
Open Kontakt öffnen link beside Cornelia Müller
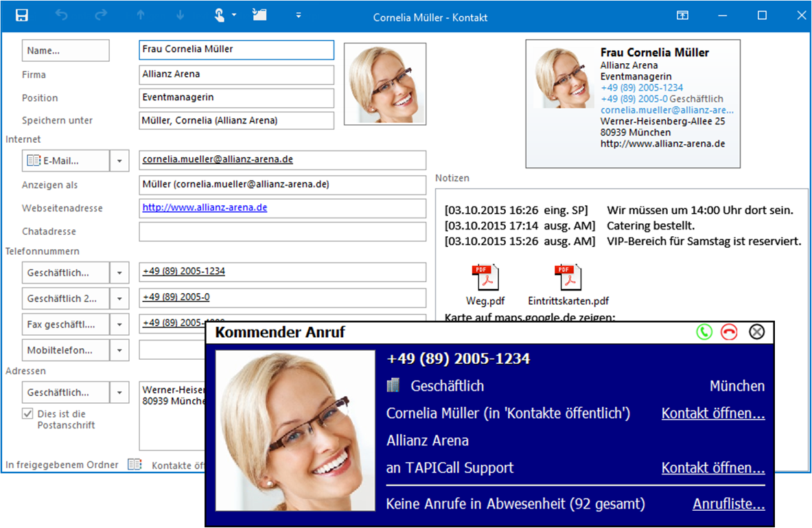click(x=713, y=413)
